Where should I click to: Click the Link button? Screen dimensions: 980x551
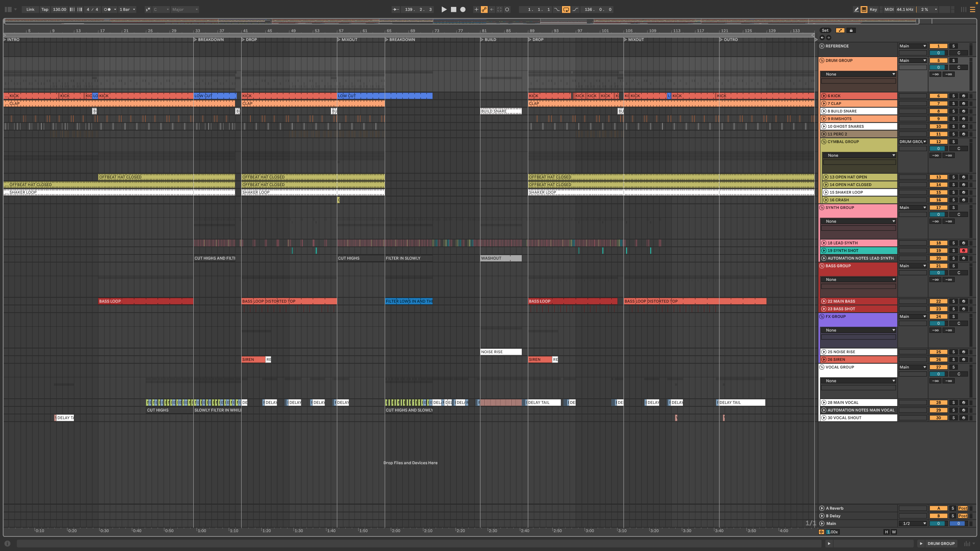pos(30,10)
